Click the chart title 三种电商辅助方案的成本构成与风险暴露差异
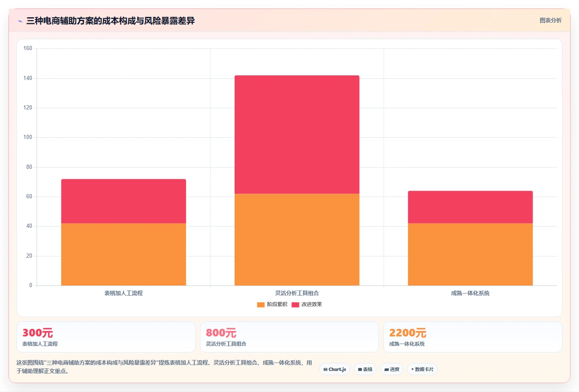This screenshot has width=579, height=392. pos(110,21)
